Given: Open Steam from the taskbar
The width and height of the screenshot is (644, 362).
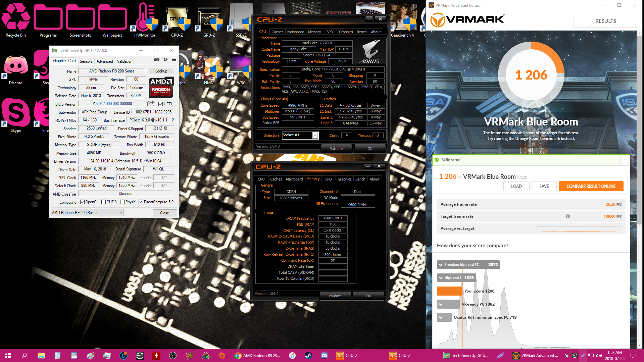Looking at the screenshot, I should coord(308,356).
